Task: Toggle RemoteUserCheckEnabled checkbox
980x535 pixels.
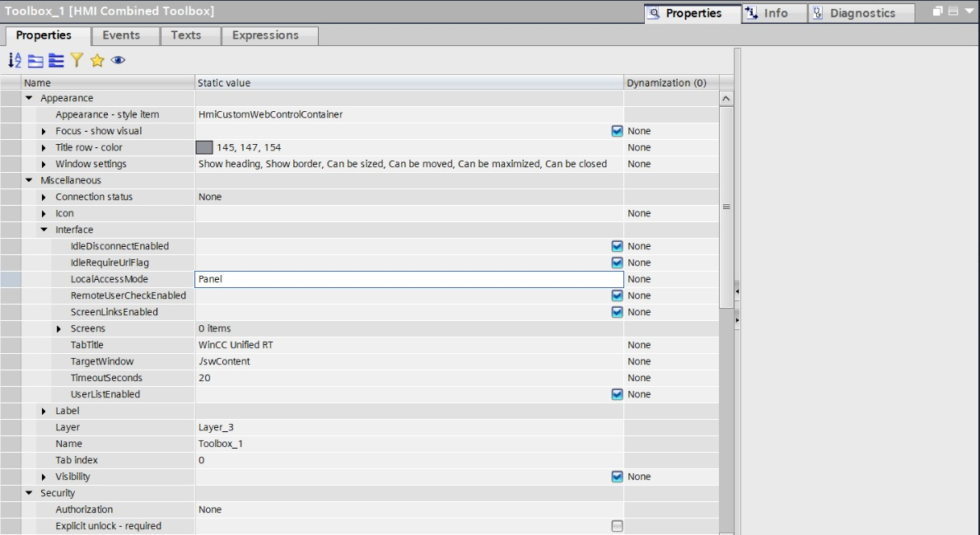Action: click(617, 295)
